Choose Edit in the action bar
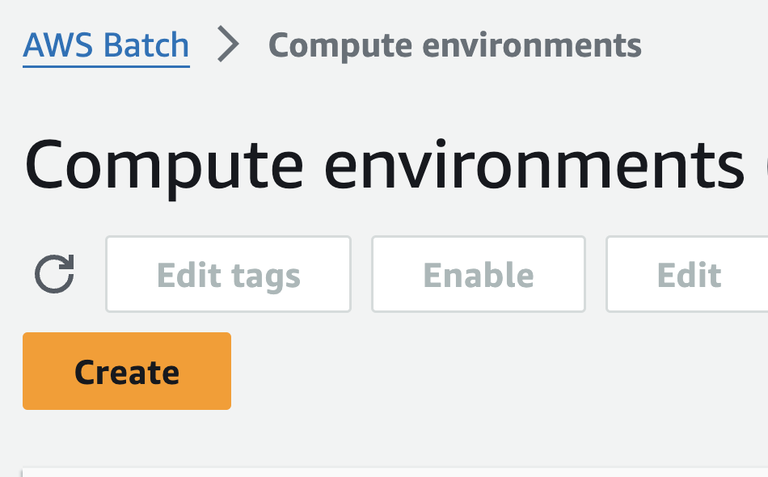 (688, 274)
